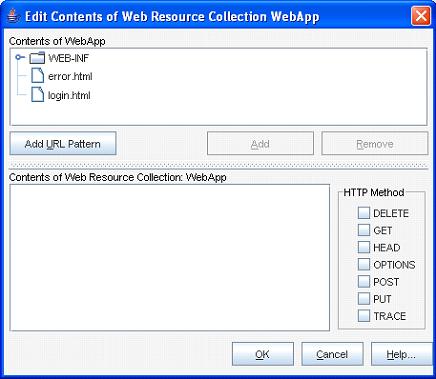Tick the HEAD method checkbox
This screenshot has height=379, width=436.
364,247
